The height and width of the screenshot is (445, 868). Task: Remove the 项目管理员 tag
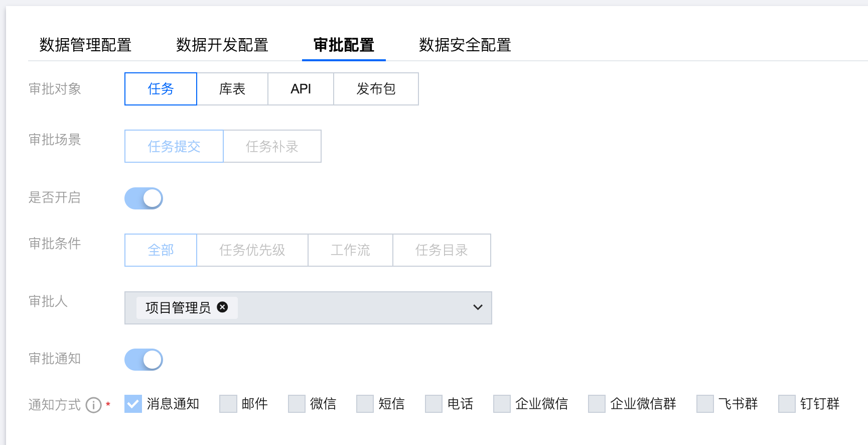click(222, 307)
